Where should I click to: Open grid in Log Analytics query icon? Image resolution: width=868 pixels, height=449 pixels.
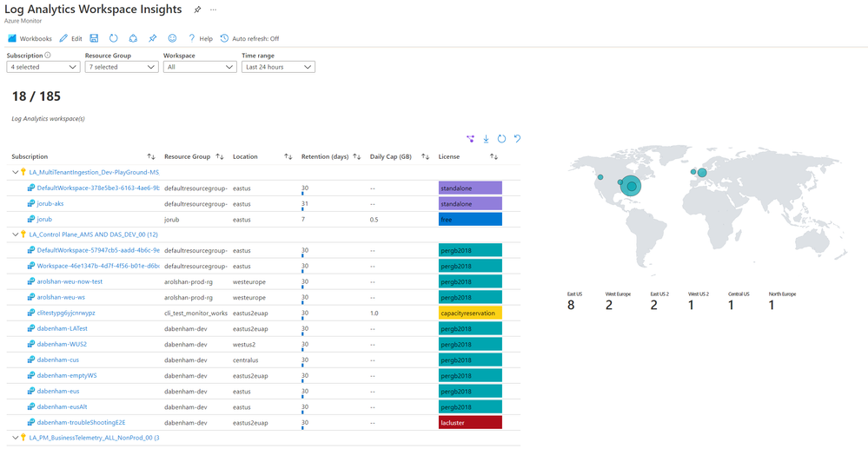coord(471,139)
